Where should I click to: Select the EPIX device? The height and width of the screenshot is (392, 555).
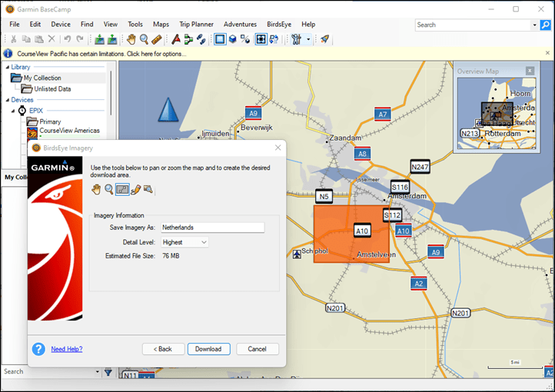tap(36, 111)
